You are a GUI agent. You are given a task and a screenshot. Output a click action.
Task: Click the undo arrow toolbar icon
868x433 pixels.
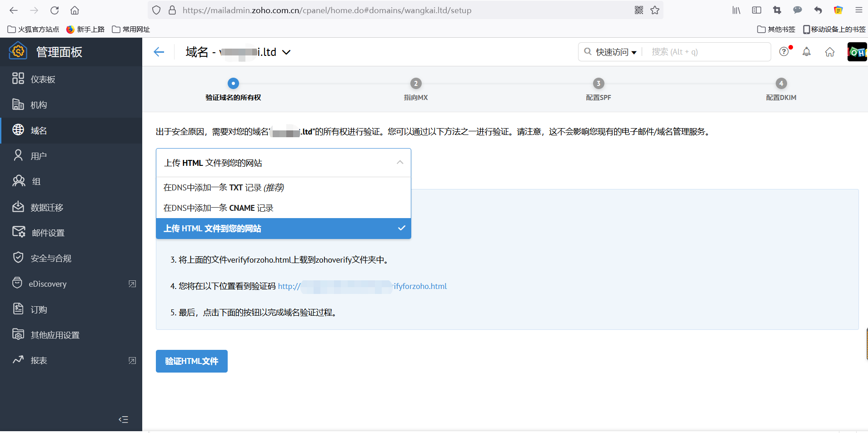pyautogui.click(x=818, y=10)
